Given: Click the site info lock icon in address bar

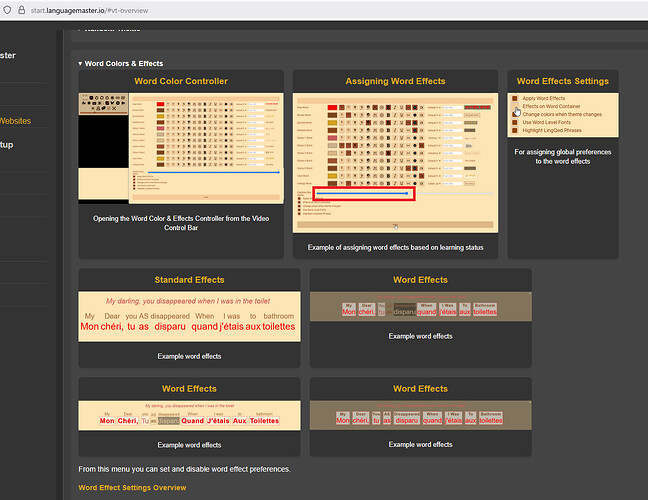Looking at the screenshot, I should [x=8, y=9].
